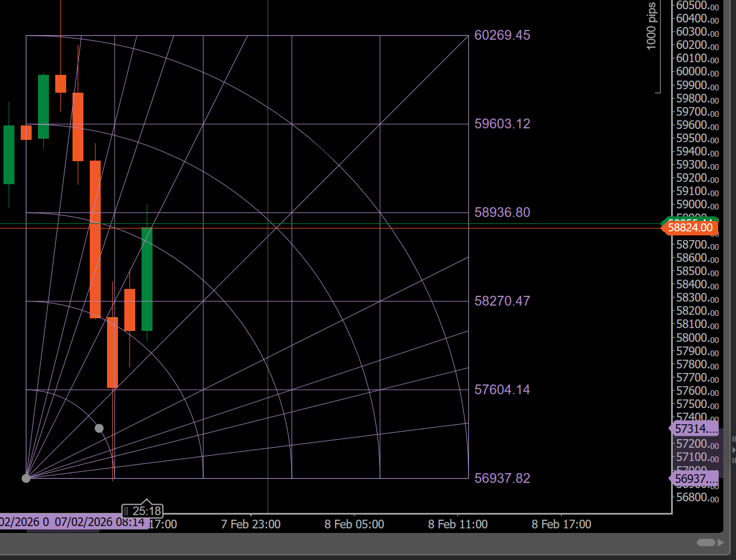Click the 59603.12 Gann level label
736x560 pixels.
coord(502,124)
